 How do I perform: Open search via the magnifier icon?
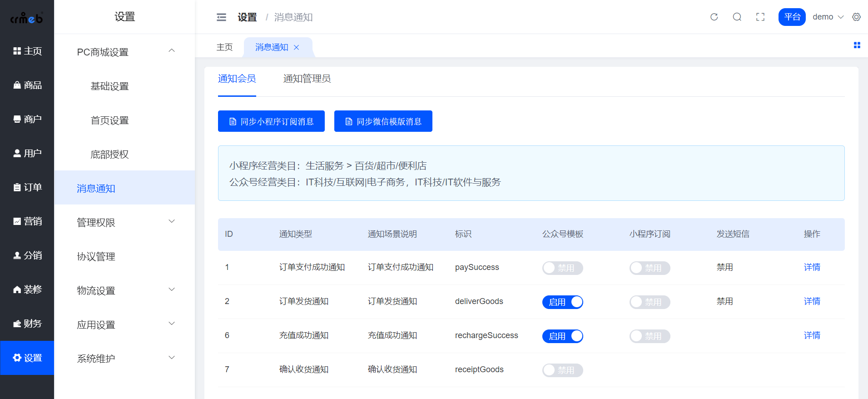click(737, 17)
